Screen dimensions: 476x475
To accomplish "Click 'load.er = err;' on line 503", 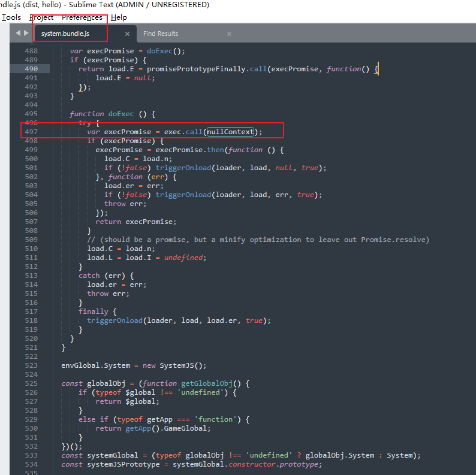I will (134, 186).
